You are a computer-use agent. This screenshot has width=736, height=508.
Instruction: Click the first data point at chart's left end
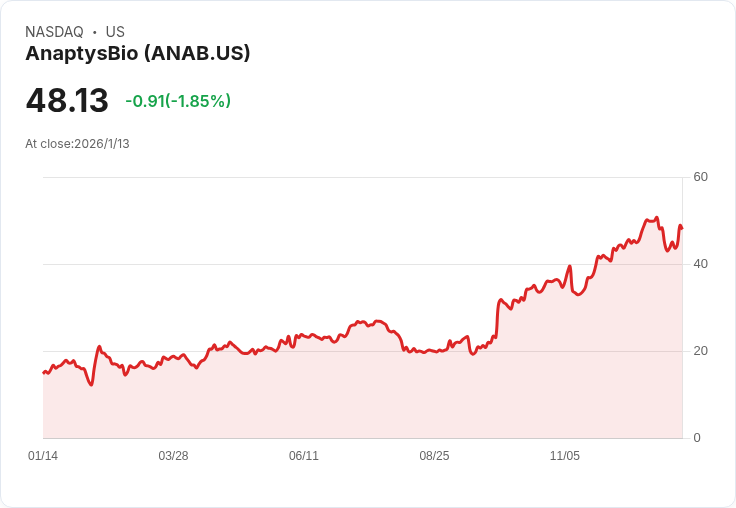click(44, 373)
